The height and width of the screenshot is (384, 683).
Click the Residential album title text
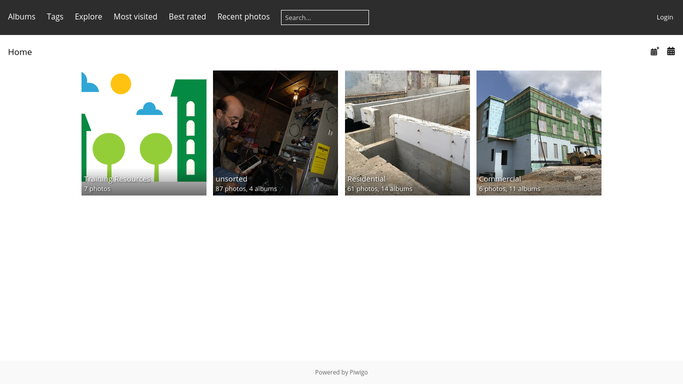click(366, 179)
